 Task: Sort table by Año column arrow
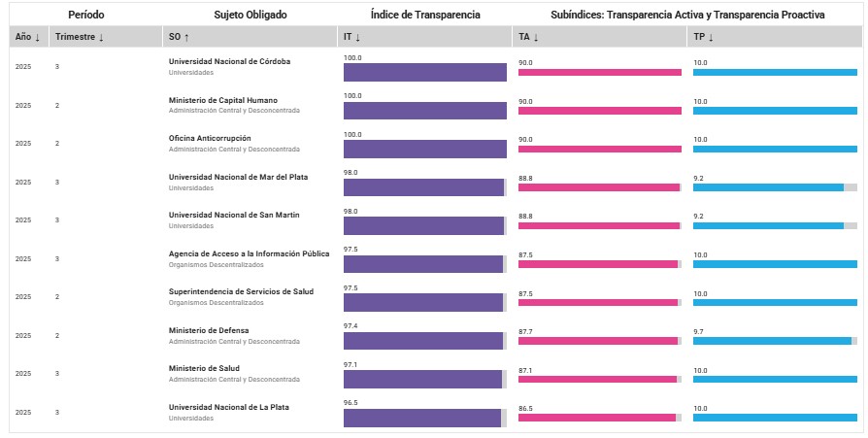coord(38,37)
